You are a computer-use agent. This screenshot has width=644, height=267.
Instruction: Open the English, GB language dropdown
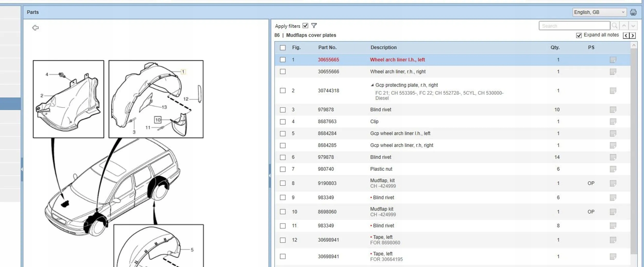point(599,12)
